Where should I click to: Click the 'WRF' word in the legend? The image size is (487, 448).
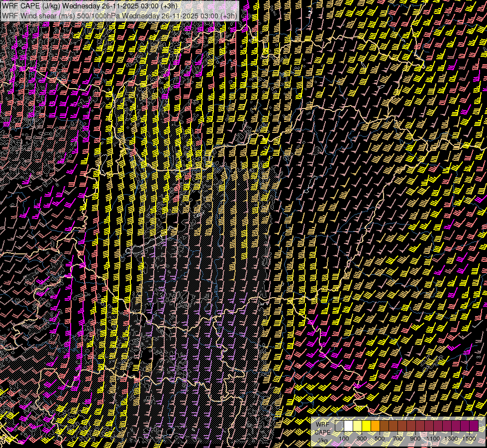(323, 425)
